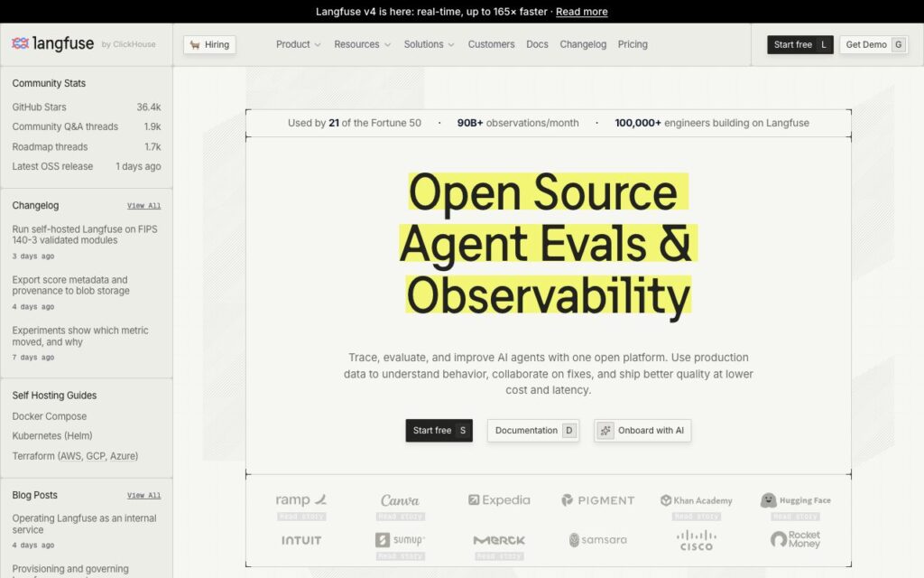
Task: Expand the Product dropdown menu
Action: [298, 44]
